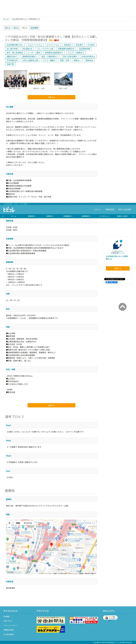Click the 社労士 badge icon after job title

pos(51,40)
